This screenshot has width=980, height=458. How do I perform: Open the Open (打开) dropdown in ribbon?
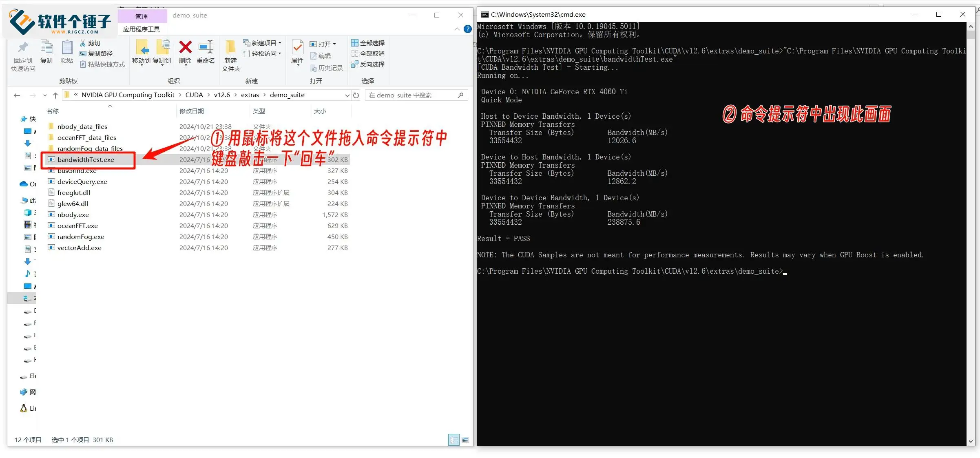click(x=323, y=44)
